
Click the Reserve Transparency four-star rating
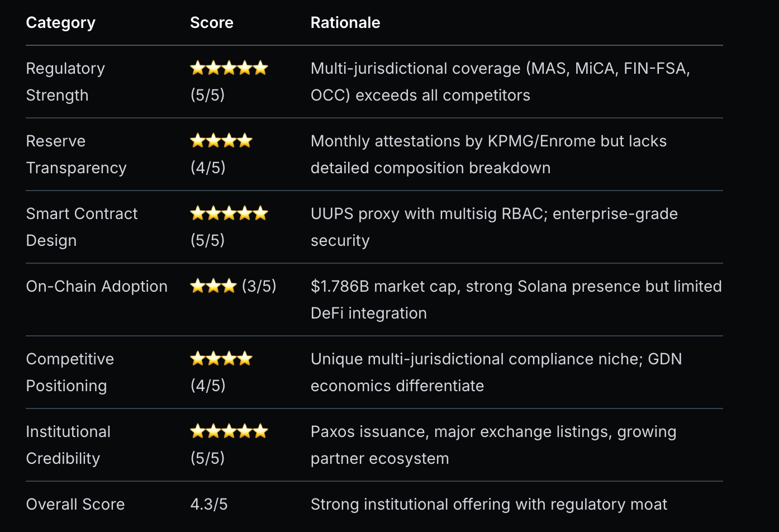[x=221, y=141]
